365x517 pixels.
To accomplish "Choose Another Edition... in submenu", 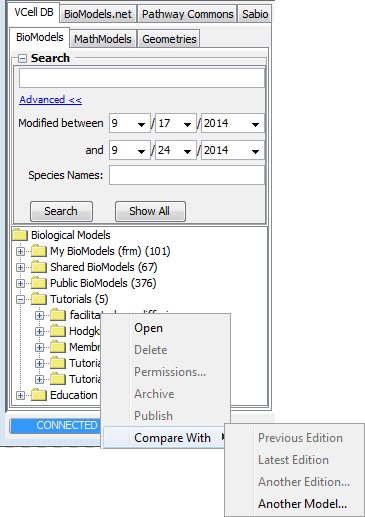I will pos(295,482).
